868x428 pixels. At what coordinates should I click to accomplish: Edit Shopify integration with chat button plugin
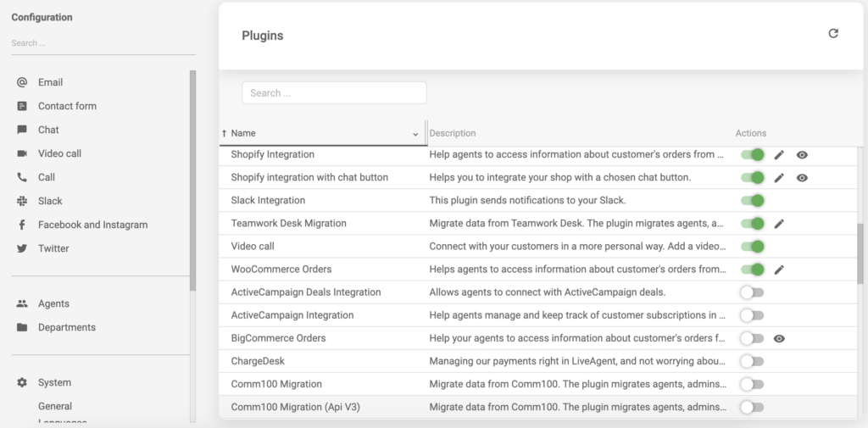coord(779,178)
